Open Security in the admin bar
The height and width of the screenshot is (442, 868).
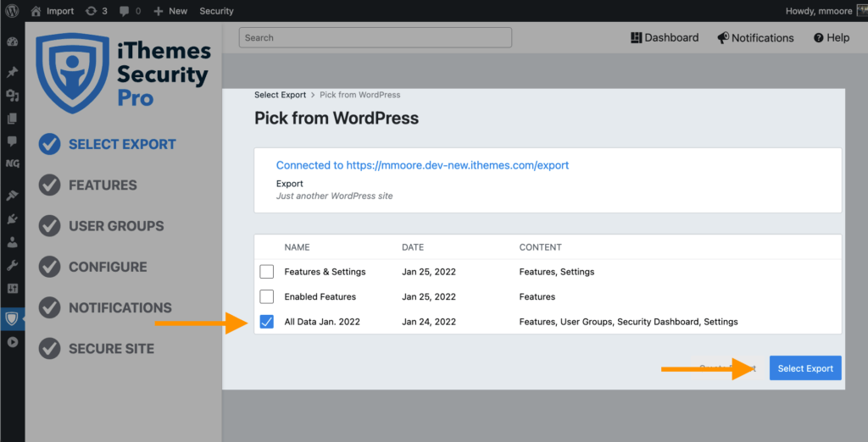click(x=216, y=11)
